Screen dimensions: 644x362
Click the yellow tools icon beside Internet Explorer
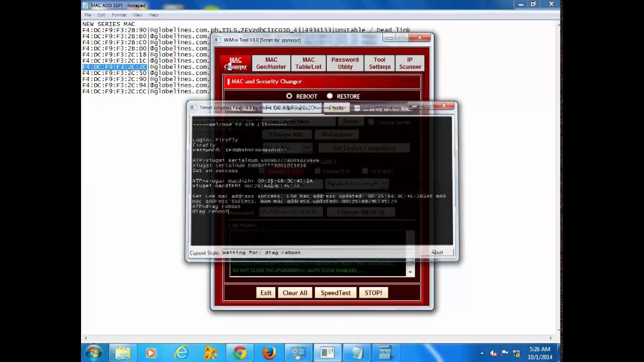pos(210,353)
